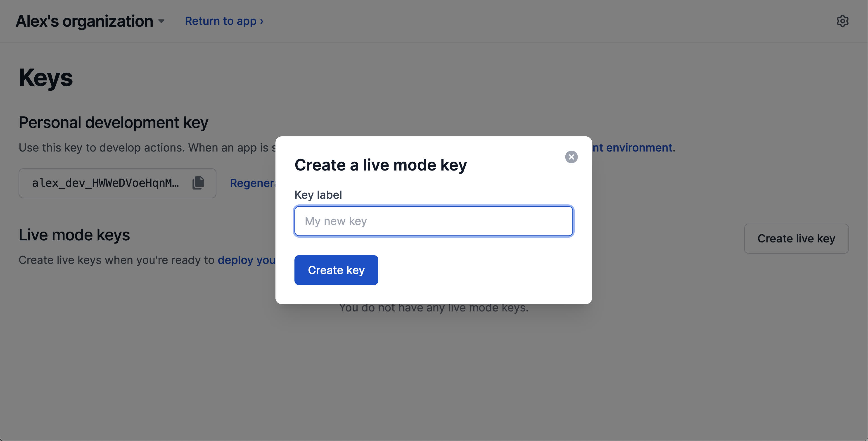Select the alex_dev key text box
Image resolution: width=868 pixels, height=441 pixels.
[105, 183]
